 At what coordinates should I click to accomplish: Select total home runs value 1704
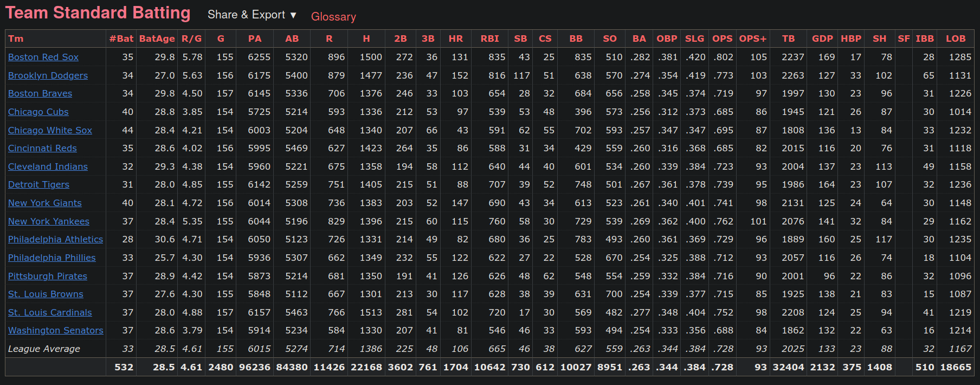(456, 367)
